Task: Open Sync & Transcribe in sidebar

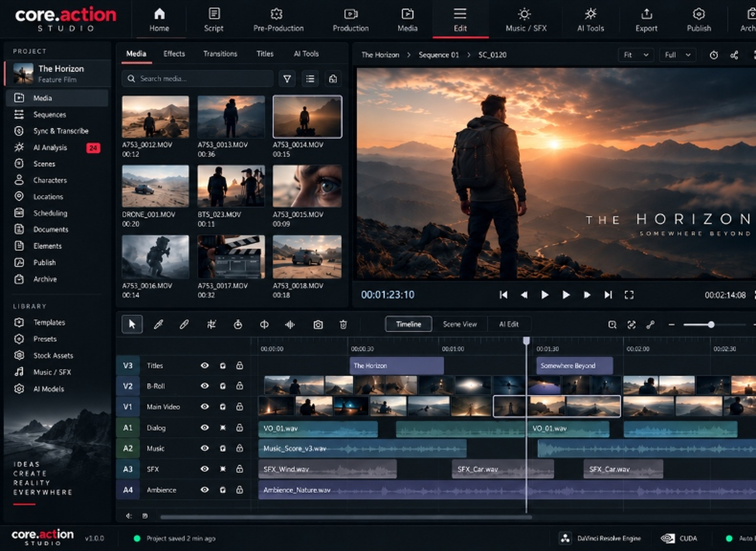Action: [x=57, y=131]
